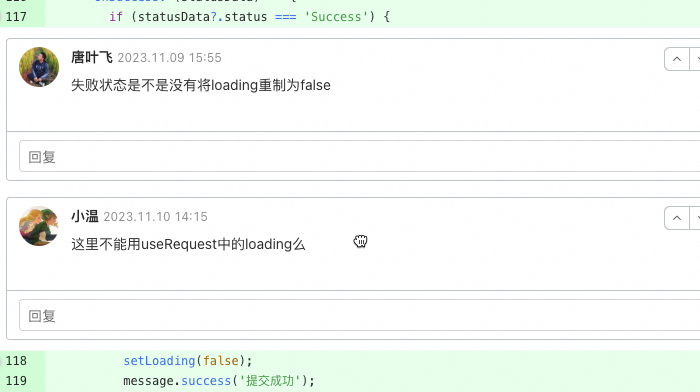The image size is (700, 392).
Task: Click timestamp 2023.11.09 15:55
Action: point(169,58)
